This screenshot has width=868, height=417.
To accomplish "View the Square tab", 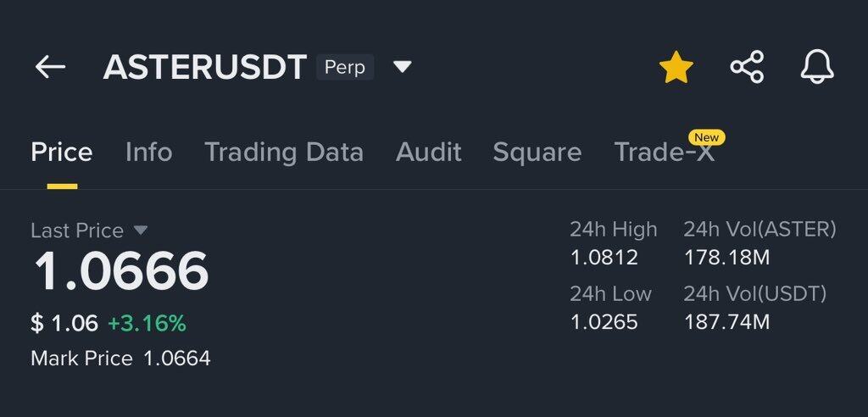I will point(537,153).
